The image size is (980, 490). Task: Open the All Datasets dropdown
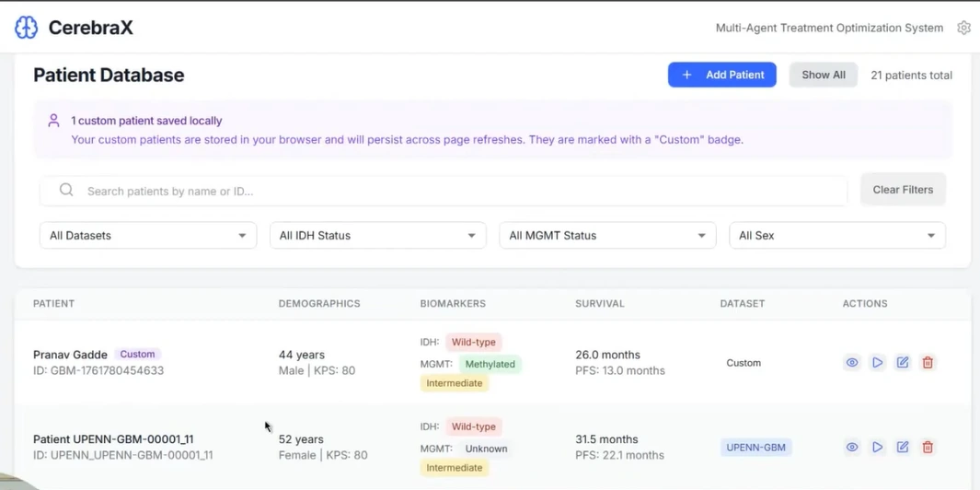point(148,235)
